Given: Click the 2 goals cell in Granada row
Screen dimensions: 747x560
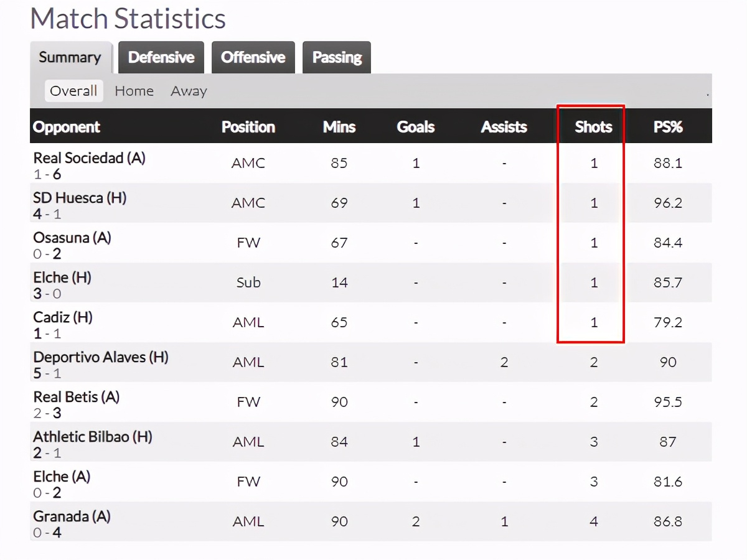Looking at the screenshot, I should (416, 521).
